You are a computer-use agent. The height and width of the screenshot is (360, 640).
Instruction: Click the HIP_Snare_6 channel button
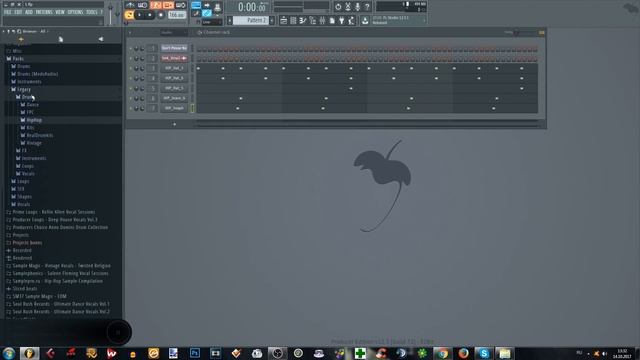174,98
